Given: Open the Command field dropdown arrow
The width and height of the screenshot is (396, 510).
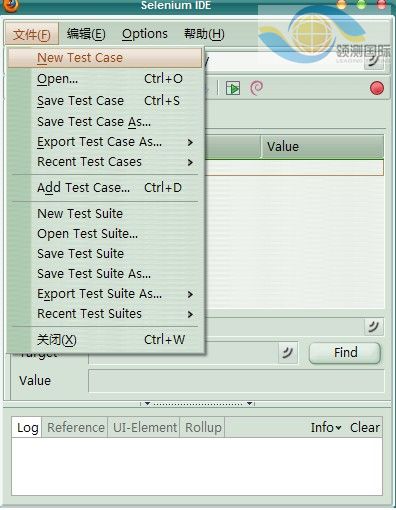Looking at the screenshot, I should point(374,327).
